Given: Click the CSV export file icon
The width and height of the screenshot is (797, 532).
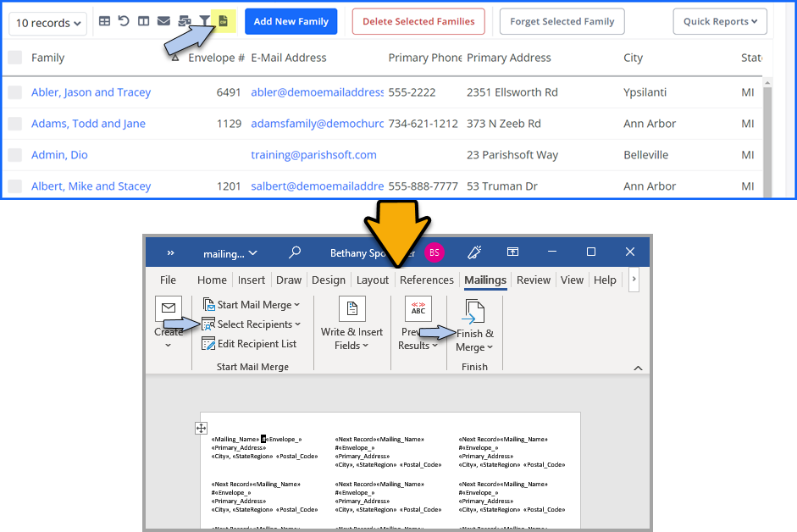Looking at the screenshot, I should (223, 21).
